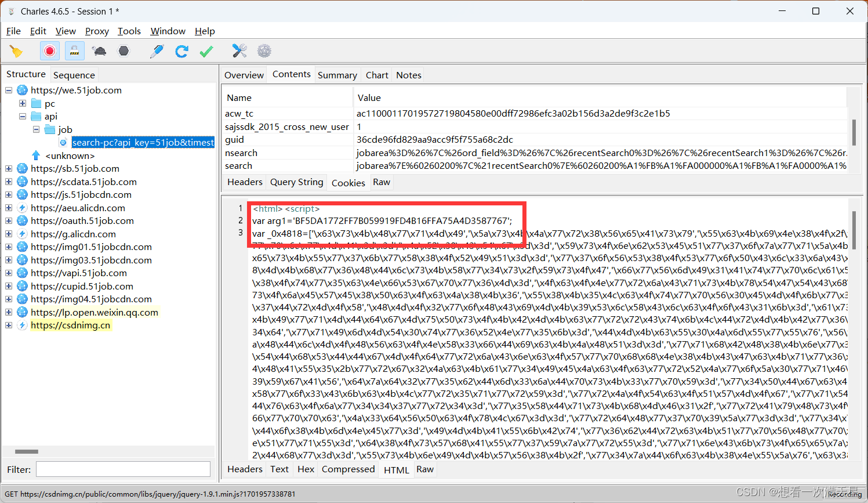This screenshot has height=503, width=868.
Task: Select the request Headers tab
Action: (245, 182)
